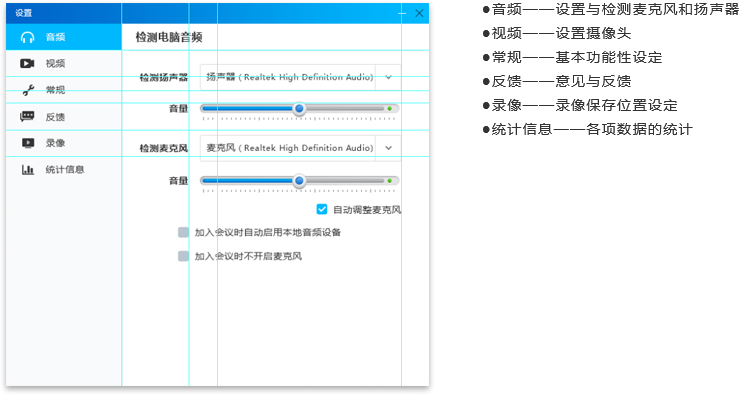Switch to the 统计信息 settings tab
The width and height of the screenshot is (739, 395).
[x=64, y=170]
